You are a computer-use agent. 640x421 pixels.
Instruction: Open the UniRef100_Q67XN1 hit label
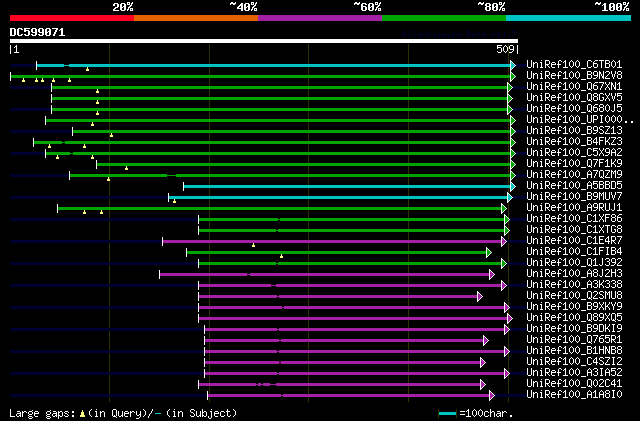tap(574, 87)
